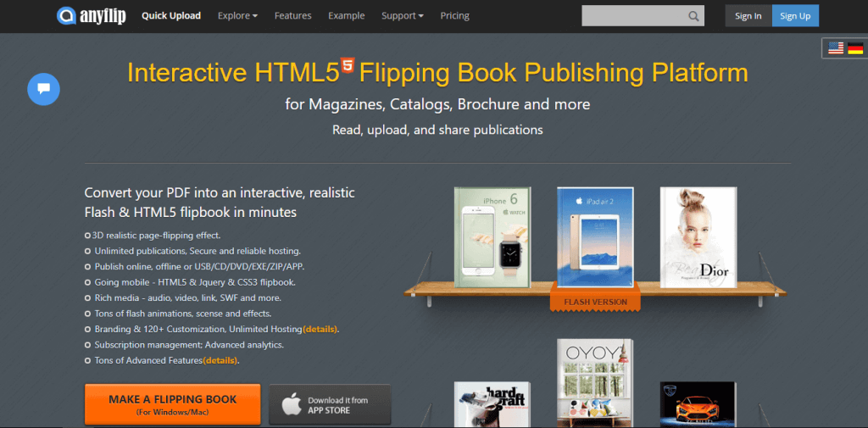Switch language with the US flag
This screenshot has height=428, width=868.
(x=836, y=48)
